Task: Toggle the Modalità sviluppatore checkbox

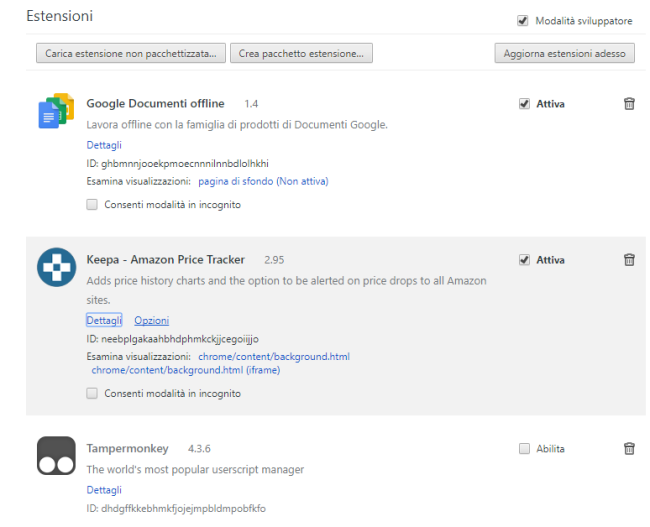Action: tap(522, 20)
